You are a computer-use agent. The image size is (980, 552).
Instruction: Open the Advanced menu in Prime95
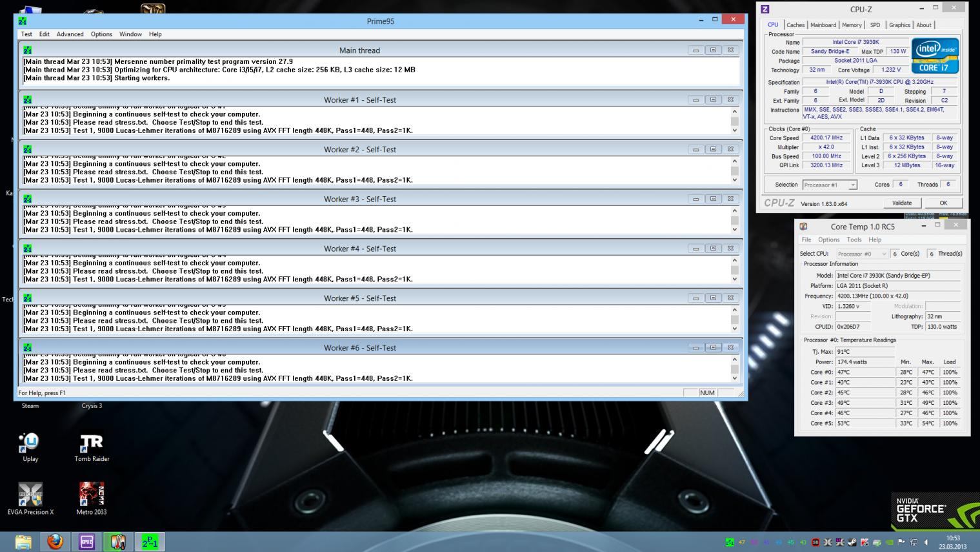pos(70,34)
